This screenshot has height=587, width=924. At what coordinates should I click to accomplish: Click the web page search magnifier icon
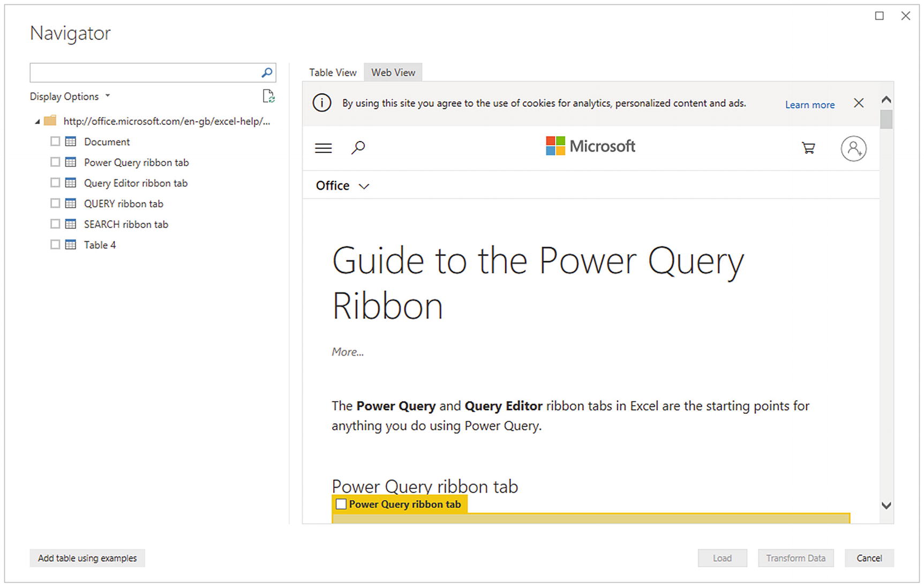358,147
